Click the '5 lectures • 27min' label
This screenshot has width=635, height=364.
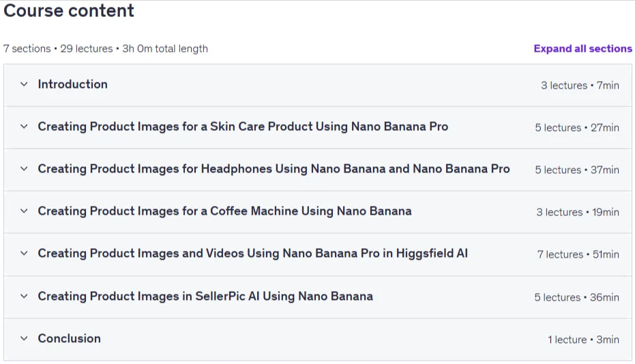point(577,127)
